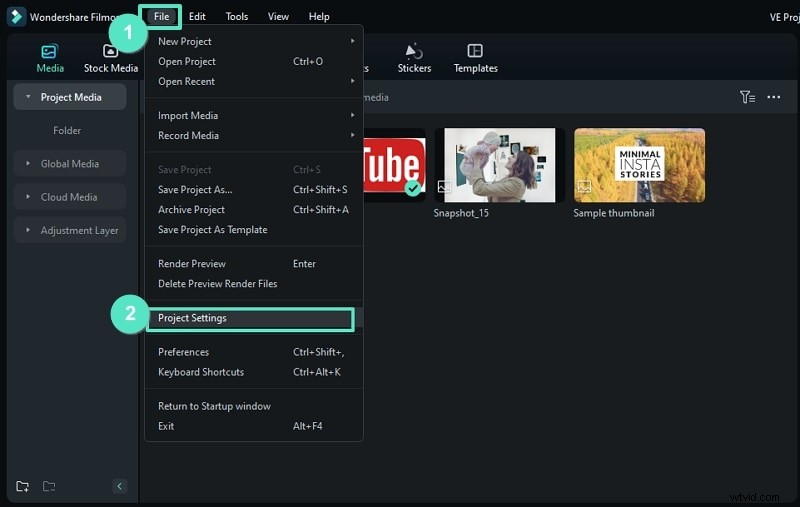Expand the Open Recent submenu
Image resolution: width=800 pixels, height=507 pixels.
point(352,81)
